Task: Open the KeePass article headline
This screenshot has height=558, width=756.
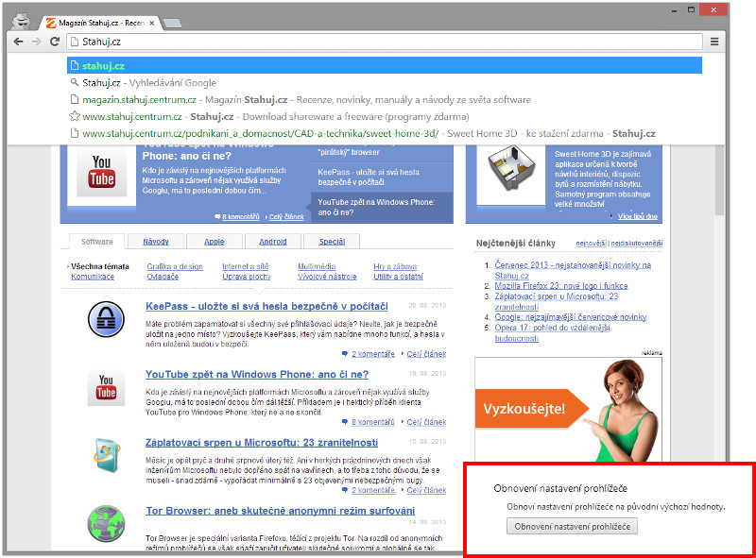Action: pos(266,307)
